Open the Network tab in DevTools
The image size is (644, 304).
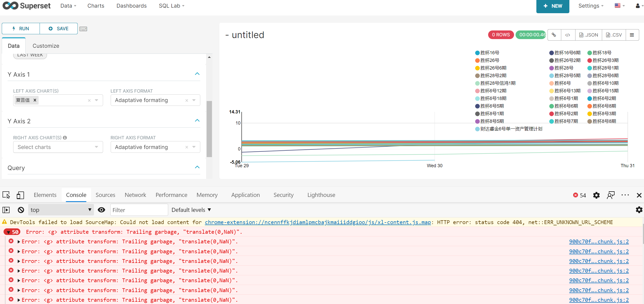coord(135,195)
